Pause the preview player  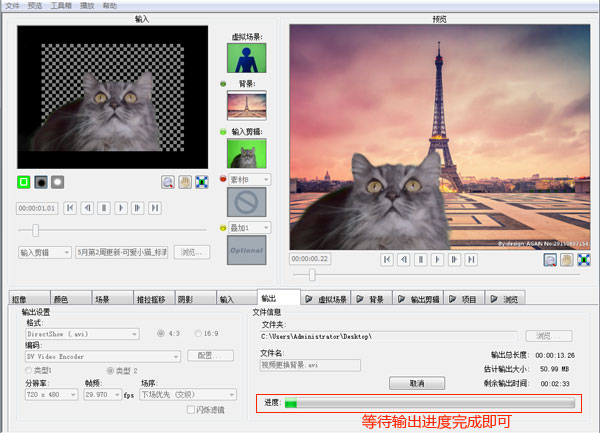421,259
